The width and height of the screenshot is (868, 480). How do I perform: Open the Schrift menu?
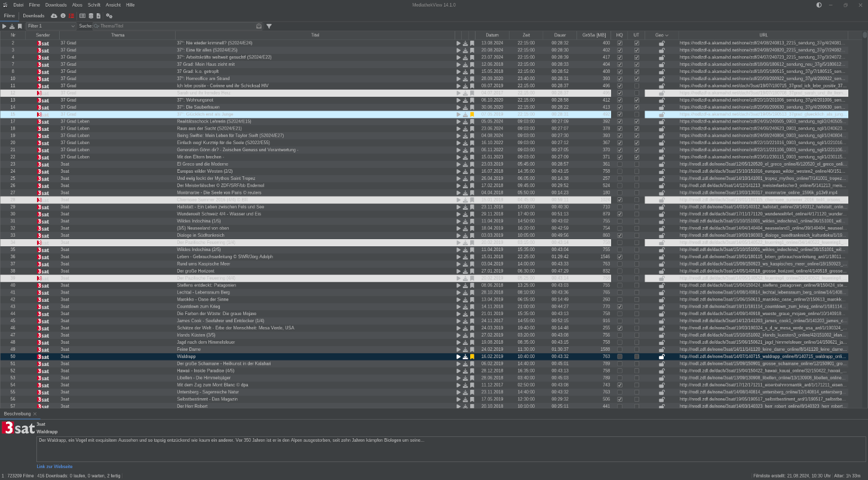coord(95,5)
